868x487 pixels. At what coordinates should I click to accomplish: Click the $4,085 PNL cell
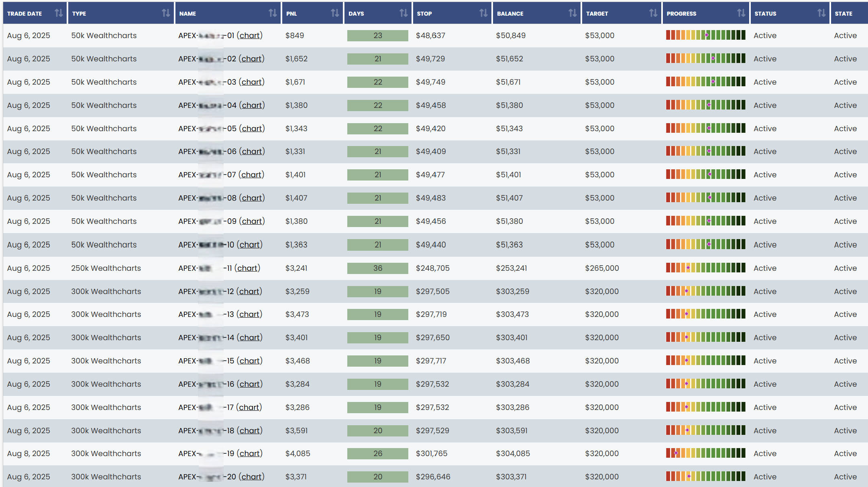pos(297,453)
